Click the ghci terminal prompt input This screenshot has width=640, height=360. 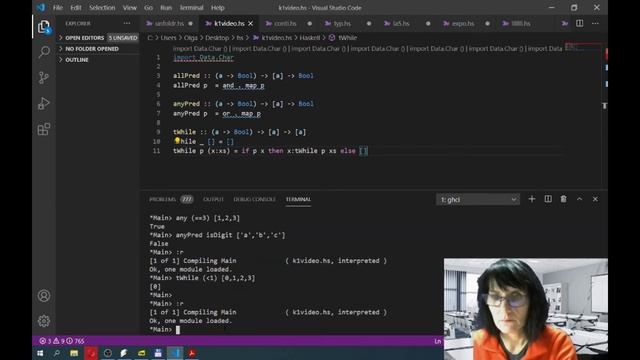(x=178, y=329)
